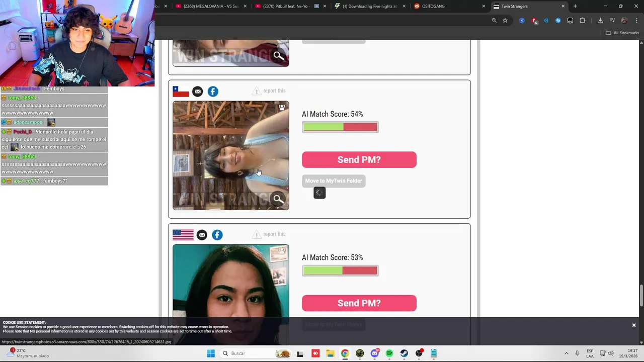The image size is (644, 362).
Task: Open All Bookmarks folder
Action: click(x=622, y=33)
